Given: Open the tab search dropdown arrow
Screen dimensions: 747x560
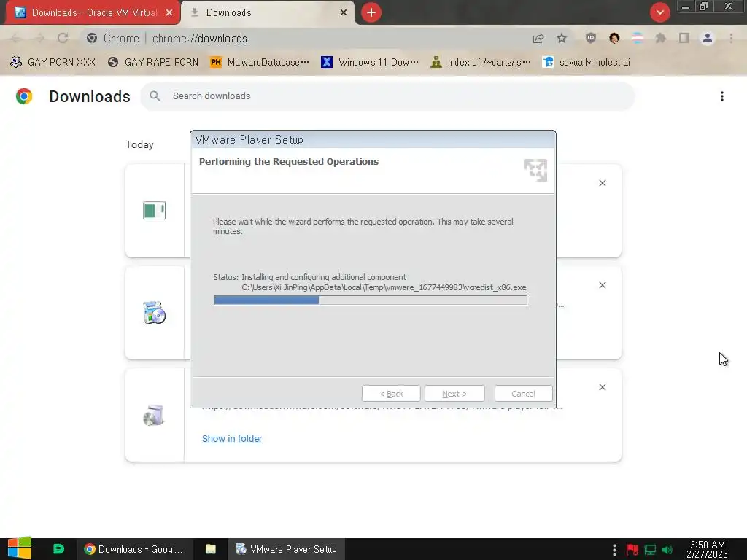Looking at the screenshot, I should [659, 12].
